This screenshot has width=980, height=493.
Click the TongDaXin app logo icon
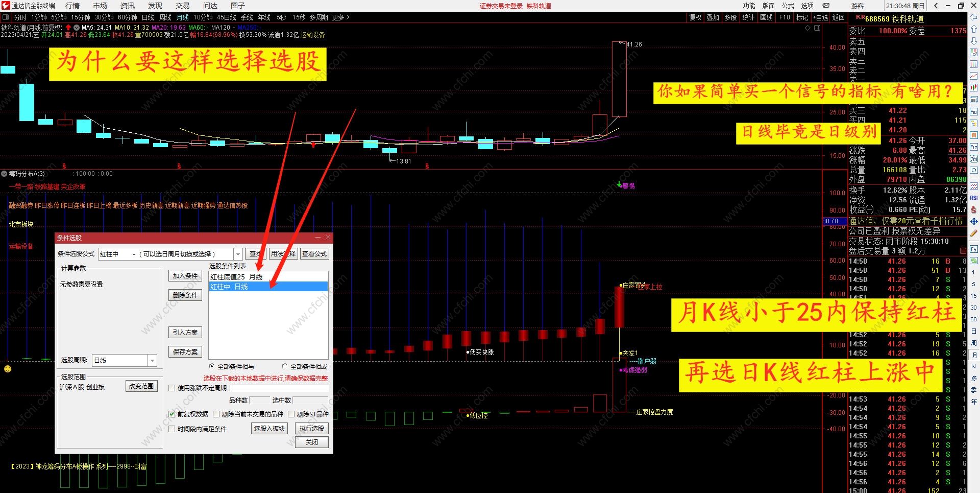6,6
